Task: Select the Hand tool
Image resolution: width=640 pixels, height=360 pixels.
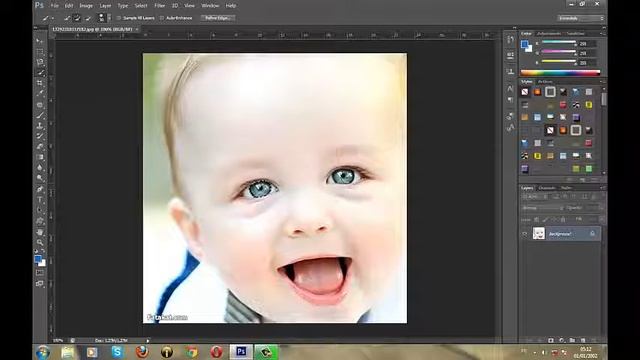Action: [x=40, y=232]
